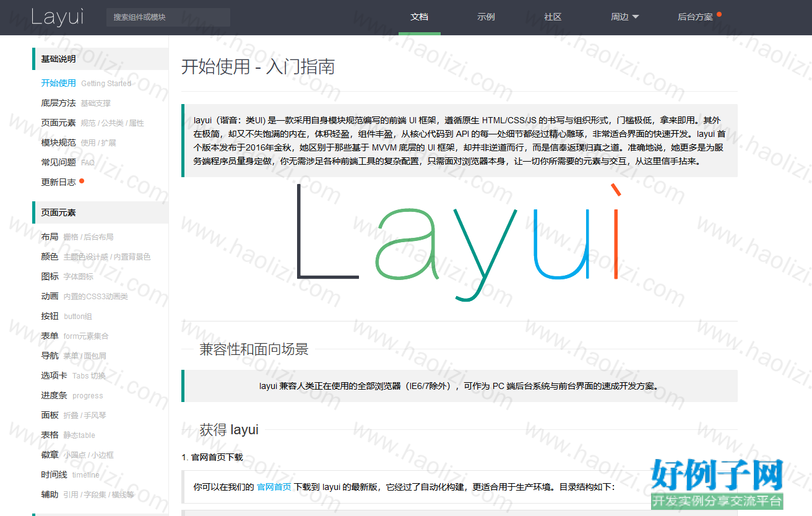This screenshot has height=516, width=812.
Task: Open the 更新日志 sidebar link
Action: tap(63, 182)
